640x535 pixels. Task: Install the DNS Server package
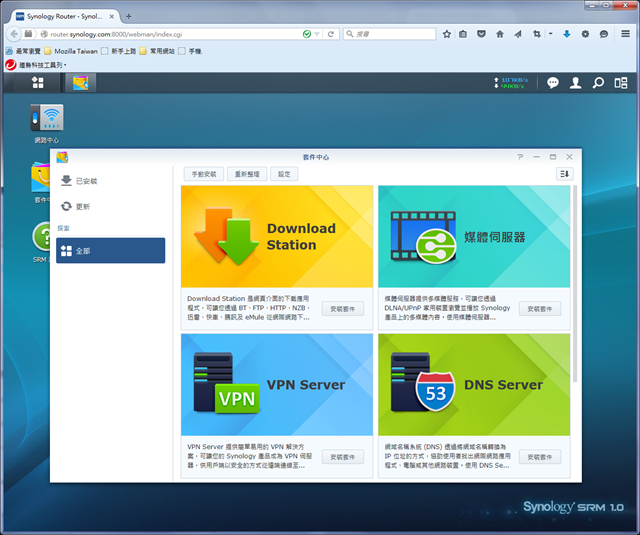pyautogui.click(x=540, y=457)
